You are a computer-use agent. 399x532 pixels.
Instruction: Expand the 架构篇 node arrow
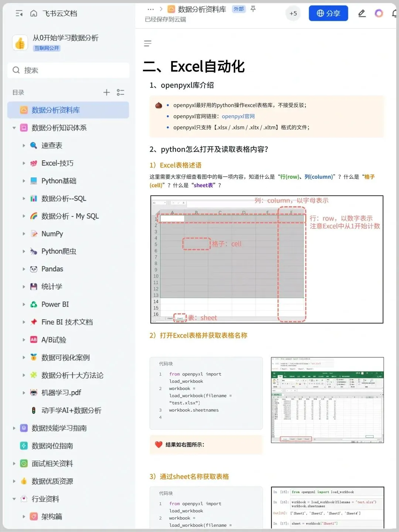[x=24, y=516]
